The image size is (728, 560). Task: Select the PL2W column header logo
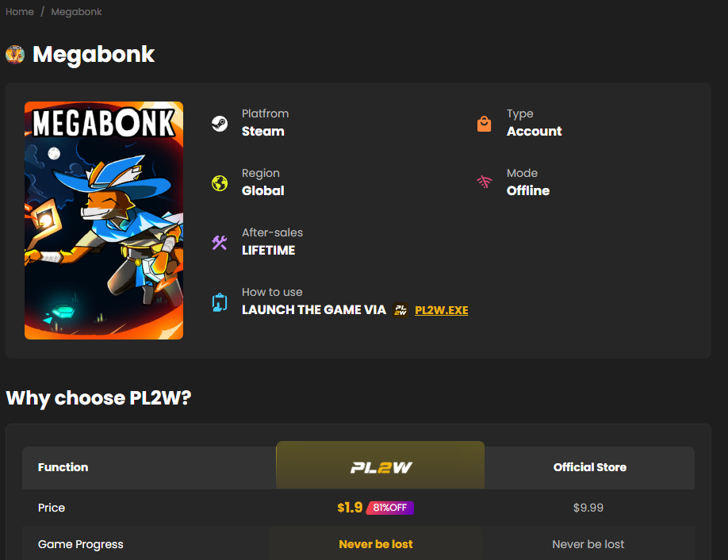[x=381, y=467]
